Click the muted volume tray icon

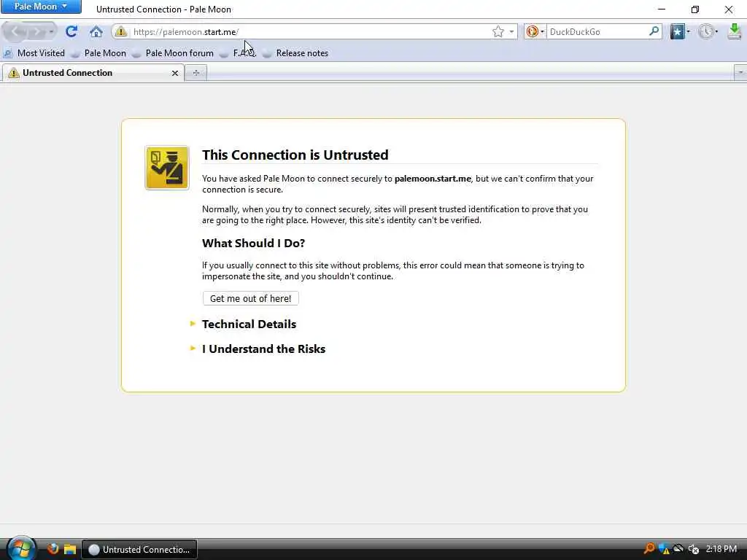694,550
